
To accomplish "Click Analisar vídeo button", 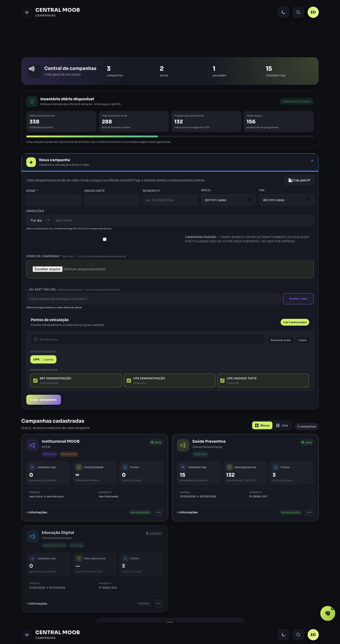I will [298, 298].
